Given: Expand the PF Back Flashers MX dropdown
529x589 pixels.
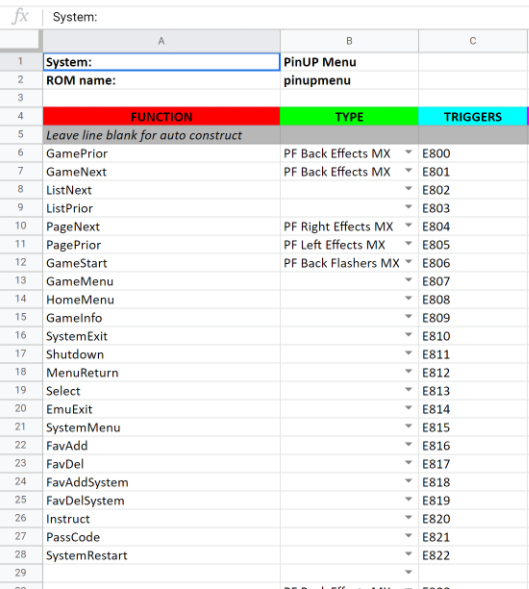Looking at the screenshot, I should point(408,262).
